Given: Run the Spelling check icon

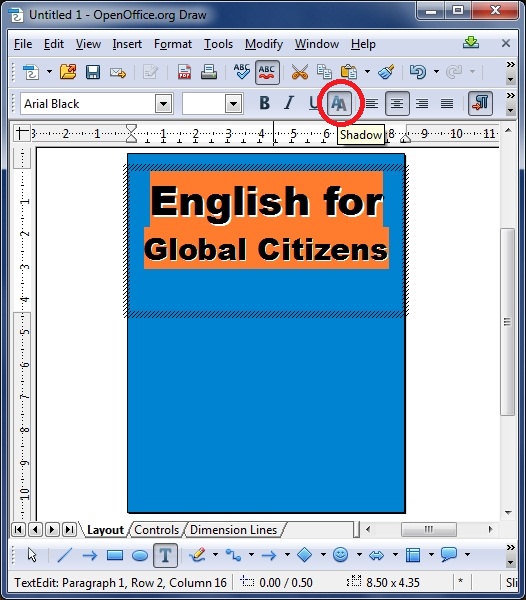Looking at the screenshot, I should 242,72.
